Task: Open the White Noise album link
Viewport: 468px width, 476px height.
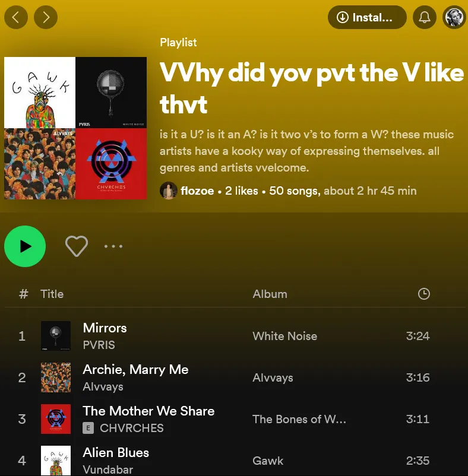Action: (x=284, y=336)
